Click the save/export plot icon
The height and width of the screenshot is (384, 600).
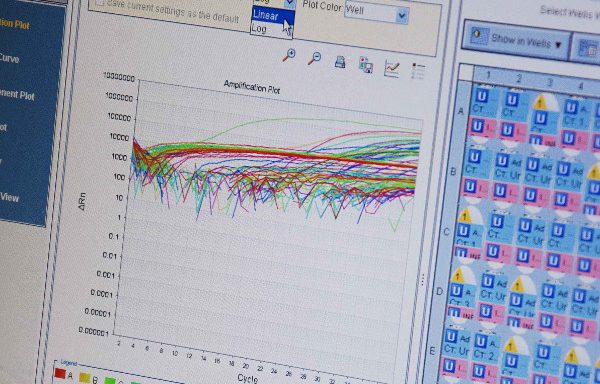click(x=366, y=65)
